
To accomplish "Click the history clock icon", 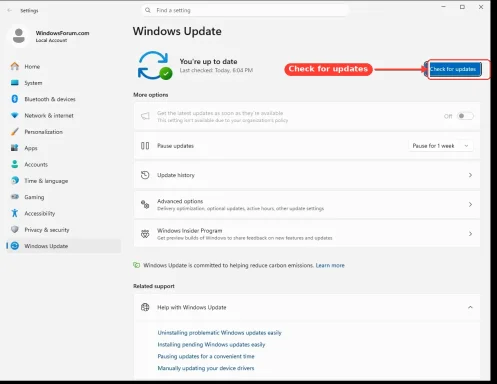I will click(x=145, y=175).
